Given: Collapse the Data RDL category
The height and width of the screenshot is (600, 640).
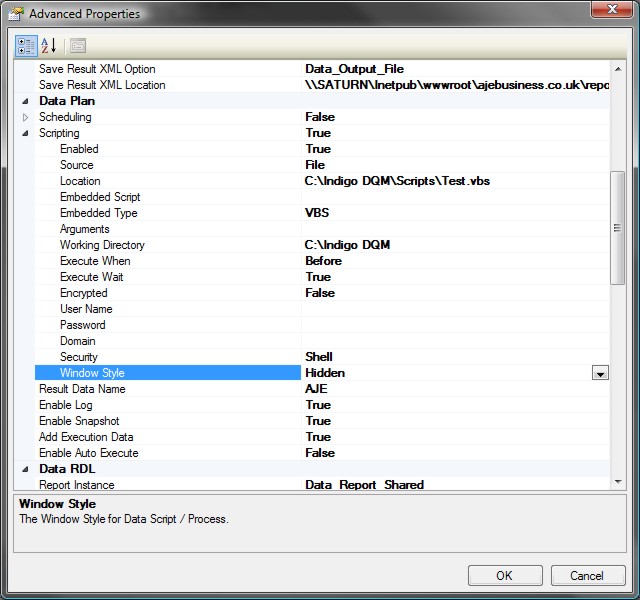Looking at the screenshot, I should (x=25, y=469).
